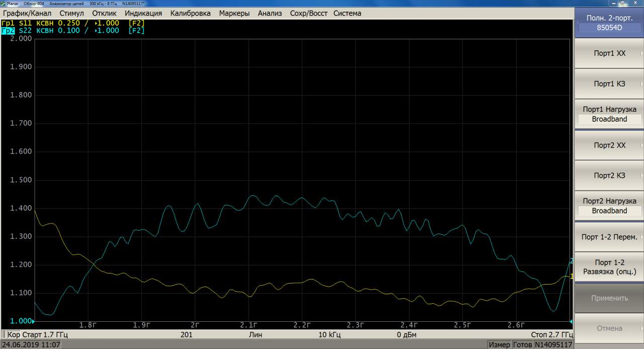Click the 0 дБм power level field
Screen dimensions: 644x349
pos(406,334)
